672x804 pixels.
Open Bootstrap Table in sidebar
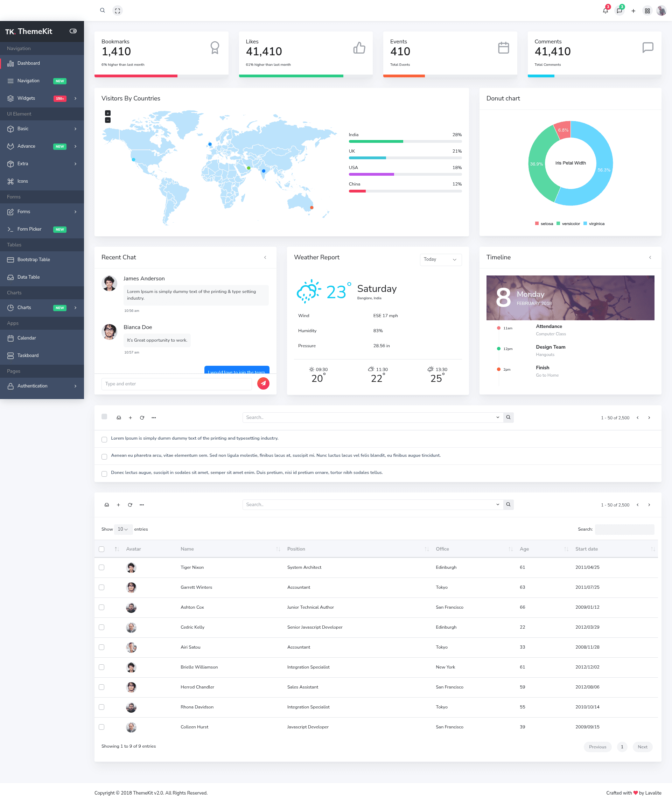coord(42,260)
